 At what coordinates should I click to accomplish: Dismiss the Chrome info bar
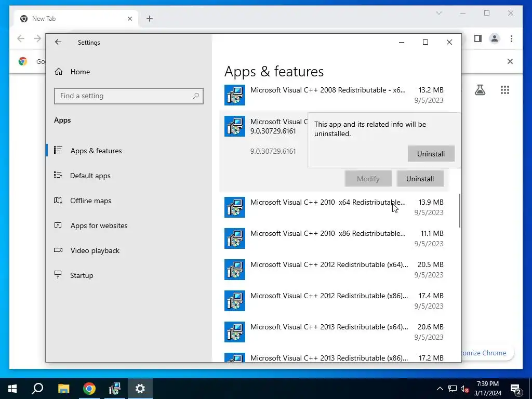pyautogui.click(x=510, y=61)
